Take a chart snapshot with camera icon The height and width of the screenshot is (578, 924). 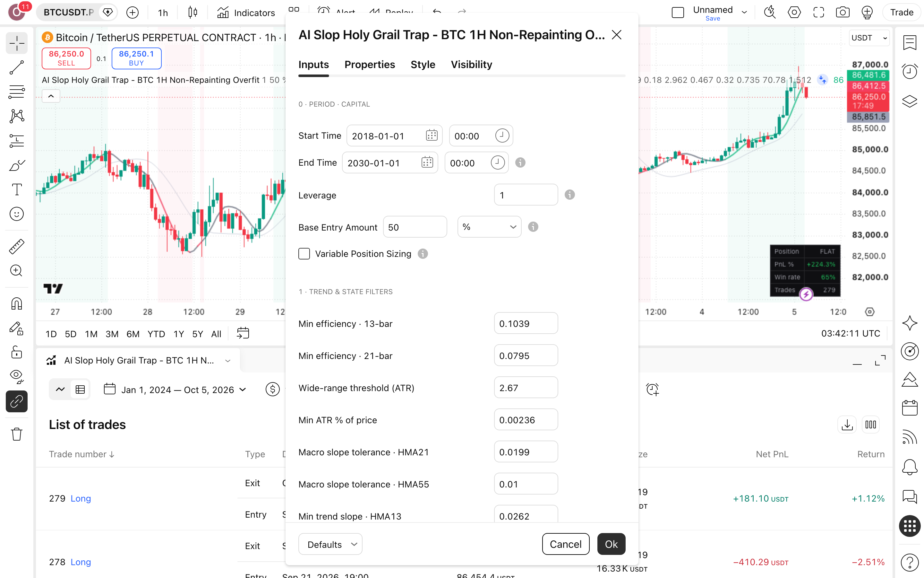click(842, 12)
